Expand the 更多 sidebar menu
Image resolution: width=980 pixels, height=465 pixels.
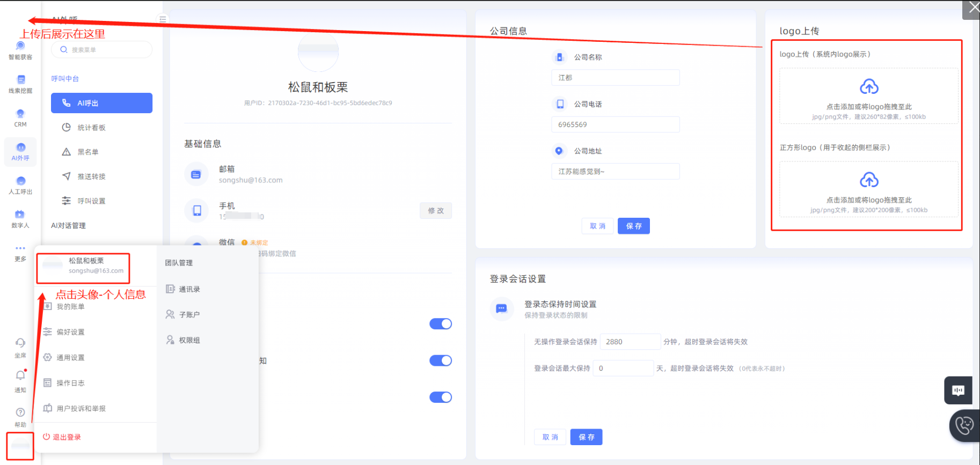pyautogui.click(x=20, y=252)
